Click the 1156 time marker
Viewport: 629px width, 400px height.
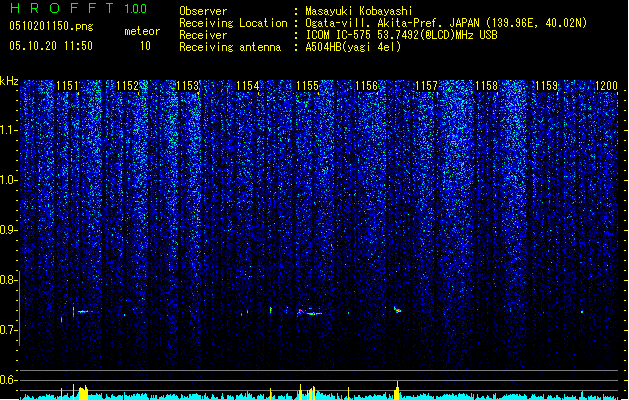pyautogui.click(x=367, y=86)
